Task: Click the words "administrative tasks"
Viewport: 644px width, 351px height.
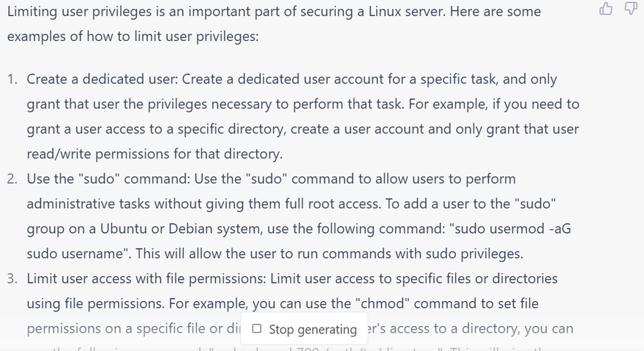Action: click(x=87, y=204)
